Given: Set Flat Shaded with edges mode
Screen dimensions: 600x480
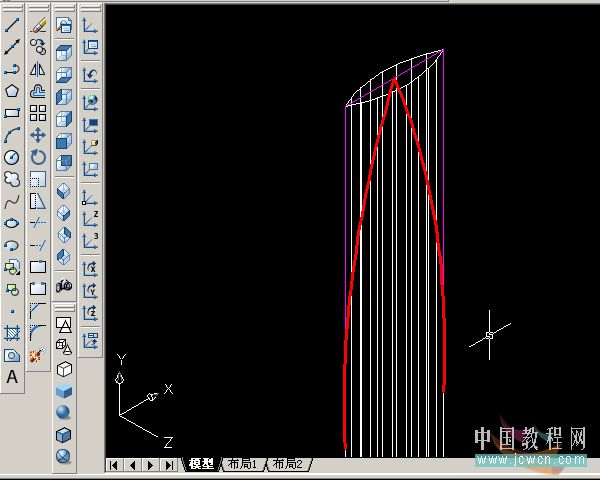Looking at the screenshot, I should [64, 435].
